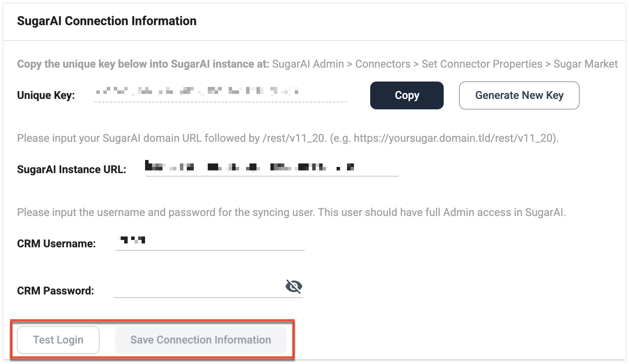Click the syncing user instructions text
Screen dimensions: 629x364
(291, 213)
